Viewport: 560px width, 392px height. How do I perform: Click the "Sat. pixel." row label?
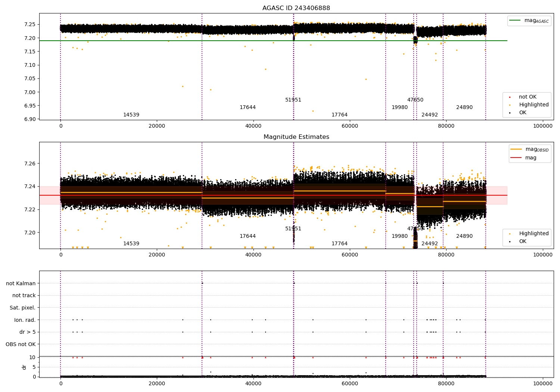(23, 308)
